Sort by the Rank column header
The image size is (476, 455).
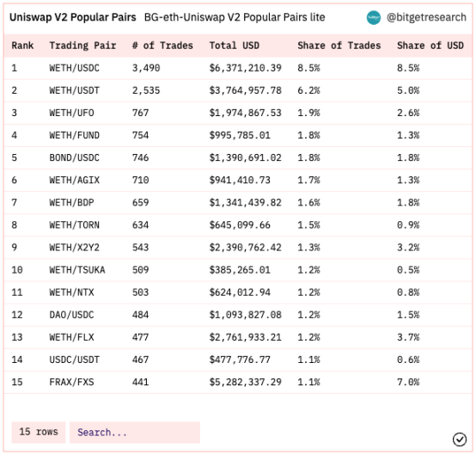pyautogui.click(x=22, y=46)
